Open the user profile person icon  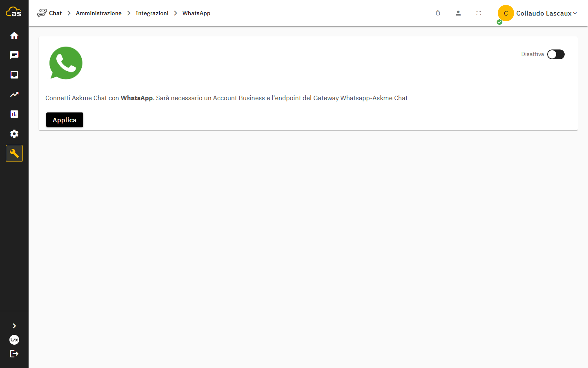pyautogui.click(x=458, y=13)
